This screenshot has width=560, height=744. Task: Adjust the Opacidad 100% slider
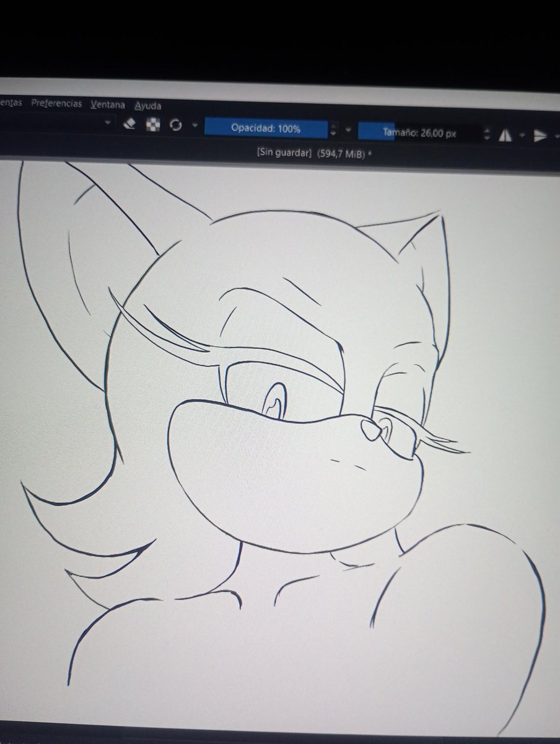[266, 128]
